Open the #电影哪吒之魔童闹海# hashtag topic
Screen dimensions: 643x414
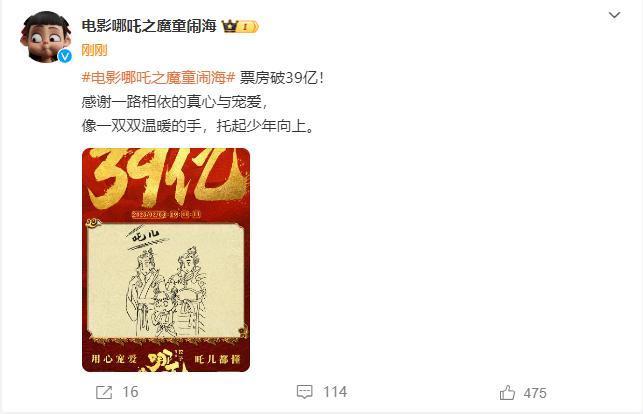[x=158, y=77]
